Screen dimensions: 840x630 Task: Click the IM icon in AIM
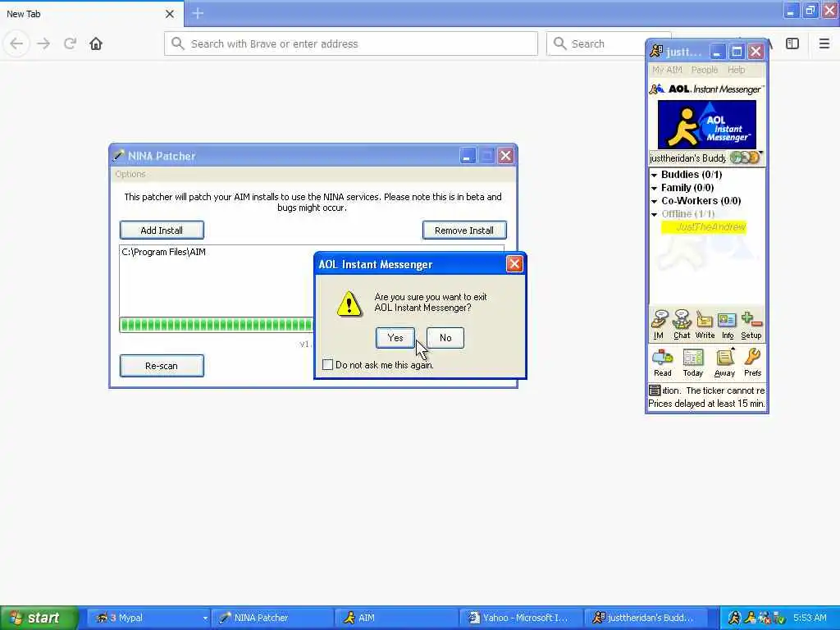[x=659, y=325]
